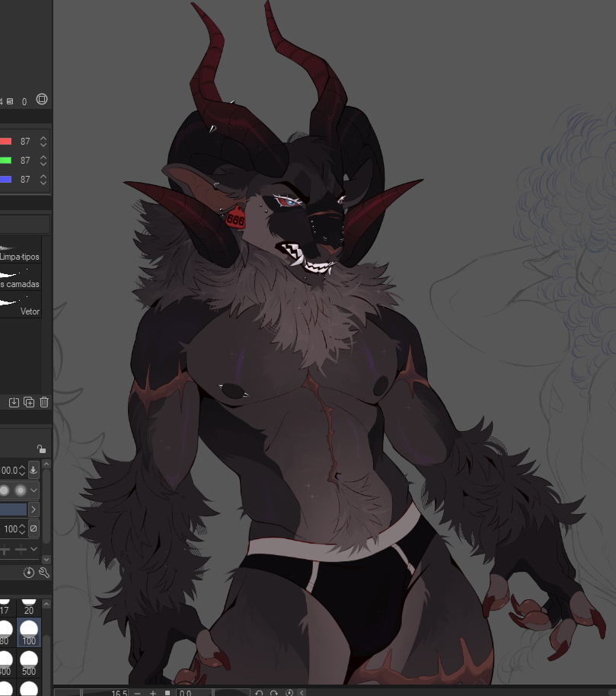Expand the stabilization plus-row dropdown chevron
This screenshot has width=616, height=696.
point(34,549)
